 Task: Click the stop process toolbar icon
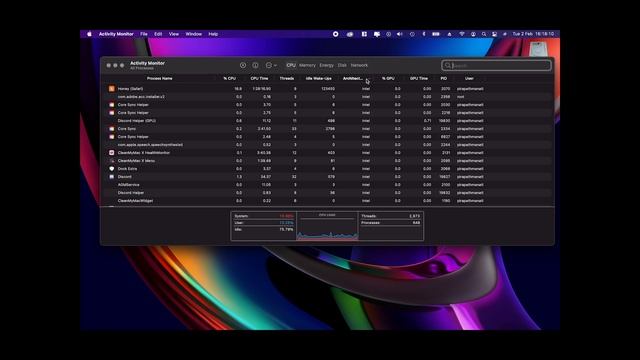click(x=243, y=65)
